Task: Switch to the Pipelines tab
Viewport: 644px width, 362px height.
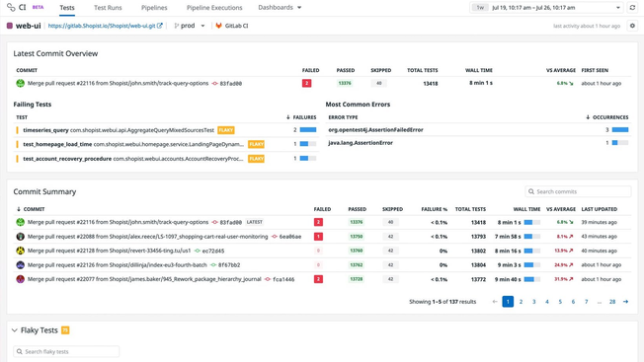Action: coord(154,8)
